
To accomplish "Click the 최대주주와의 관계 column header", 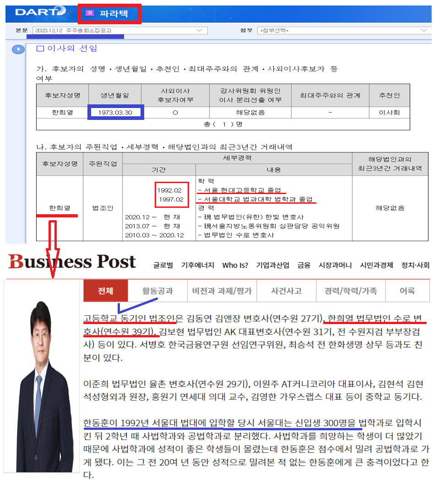I will click(330, 96).
